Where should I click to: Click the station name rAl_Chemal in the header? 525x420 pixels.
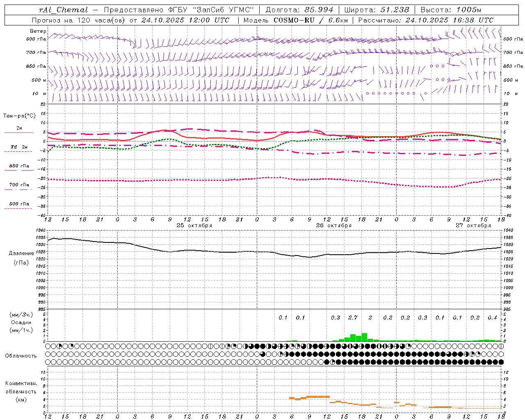pos(63,10)
